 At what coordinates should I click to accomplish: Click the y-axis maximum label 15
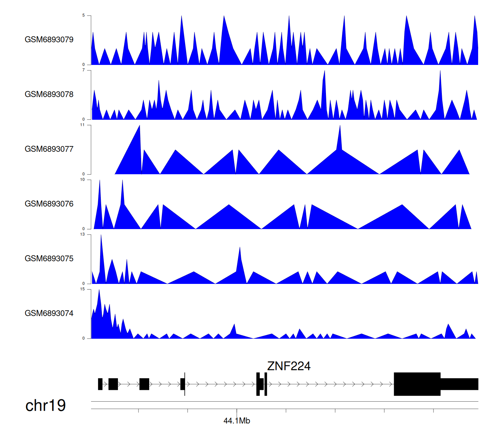pyautogui.click(x=82, y=289)
